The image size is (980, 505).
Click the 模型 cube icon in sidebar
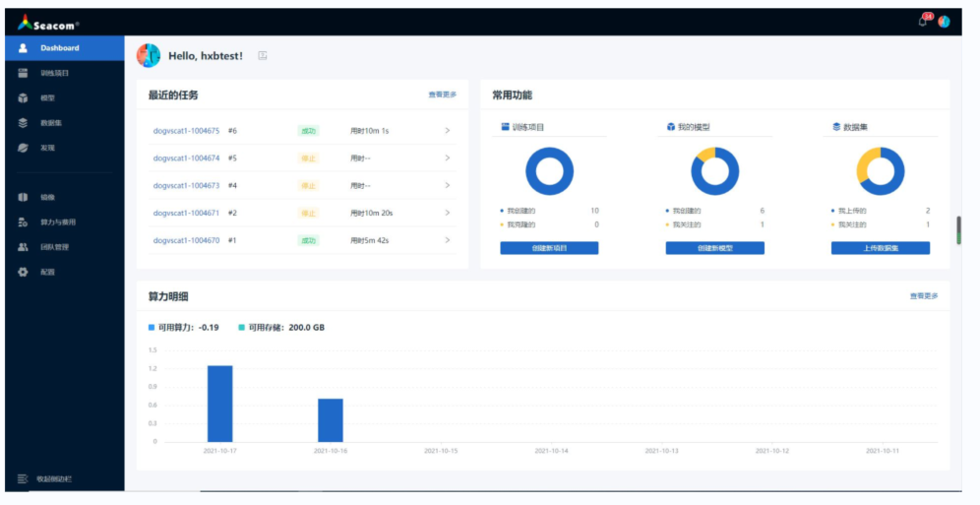tap(23, 97)
